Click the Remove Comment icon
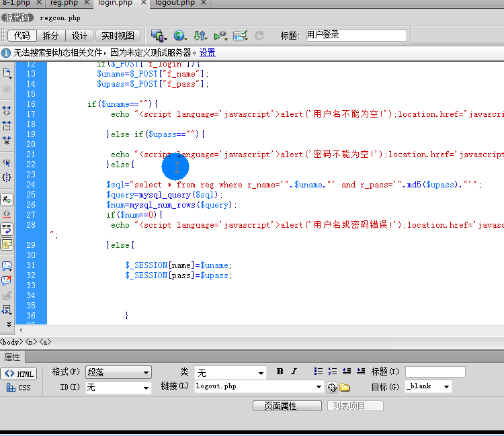The image size is (504, 436). [x=7, y=280]
